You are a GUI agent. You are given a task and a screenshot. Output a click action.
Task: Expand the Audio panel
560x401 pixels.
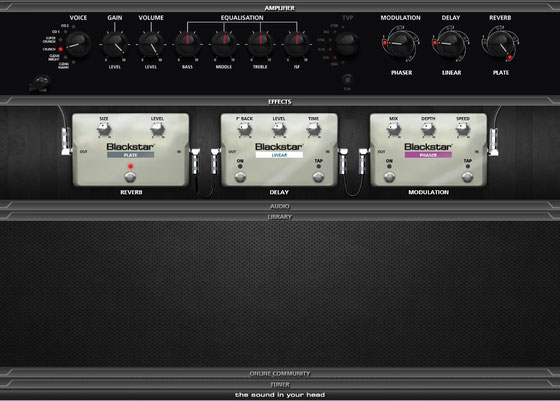click(x=280, y=206)
